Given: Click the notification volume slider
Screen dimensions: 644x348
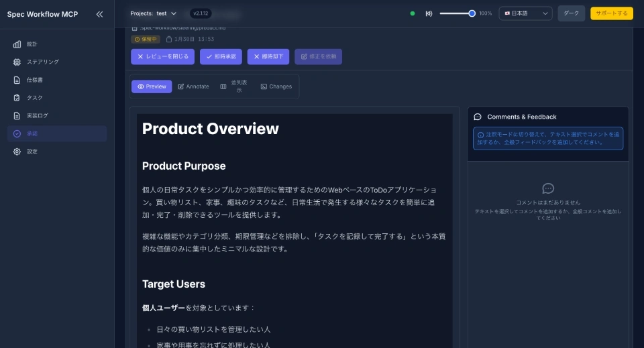Looking at the screenshot, I should [457, 13].
